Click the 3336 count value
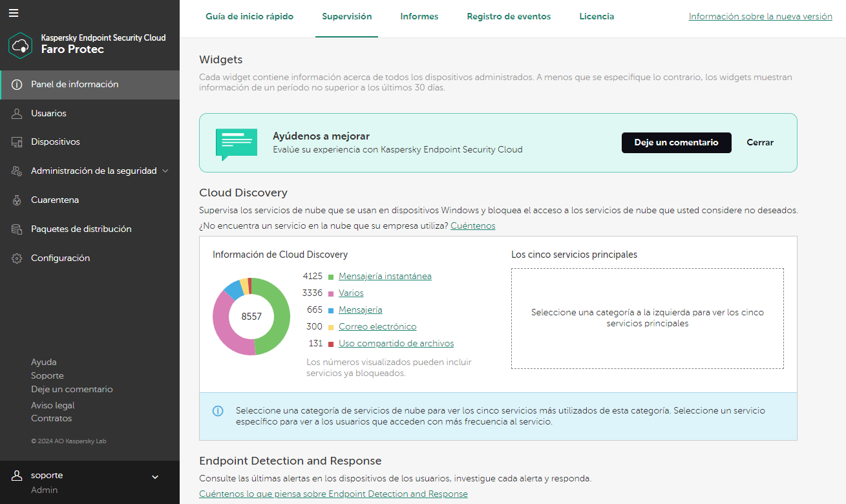Screen dimensions: 846x504 coord(313,293)
